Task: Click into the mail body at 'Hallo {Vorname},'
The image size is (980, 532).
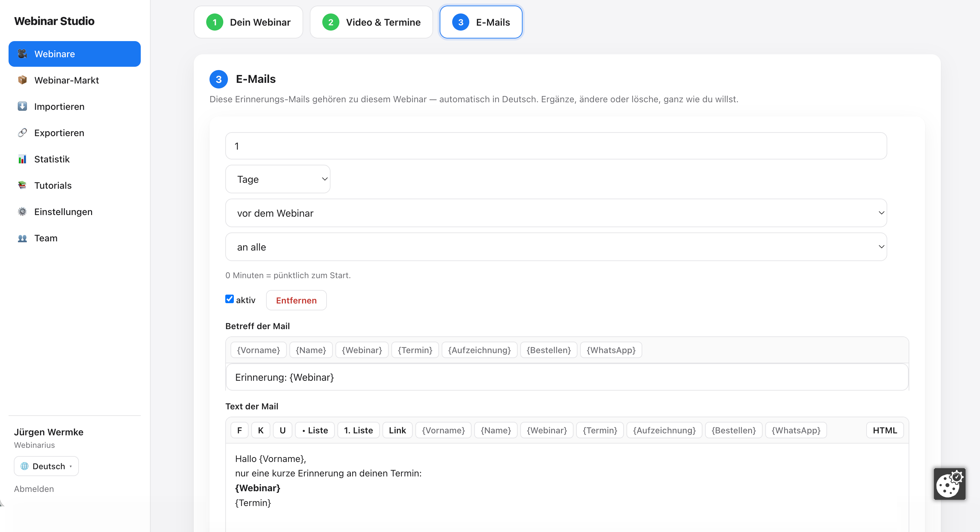Action: [x=271, y=459]
